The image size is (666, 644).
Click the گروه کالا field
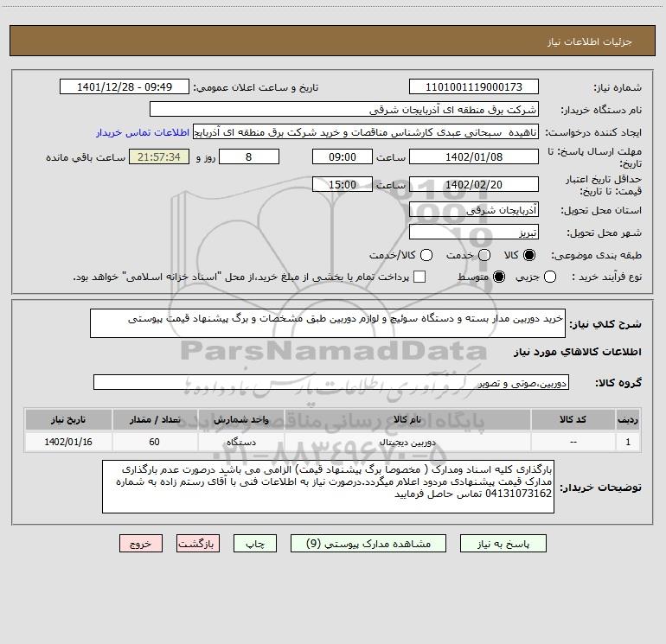pos(331,382)
